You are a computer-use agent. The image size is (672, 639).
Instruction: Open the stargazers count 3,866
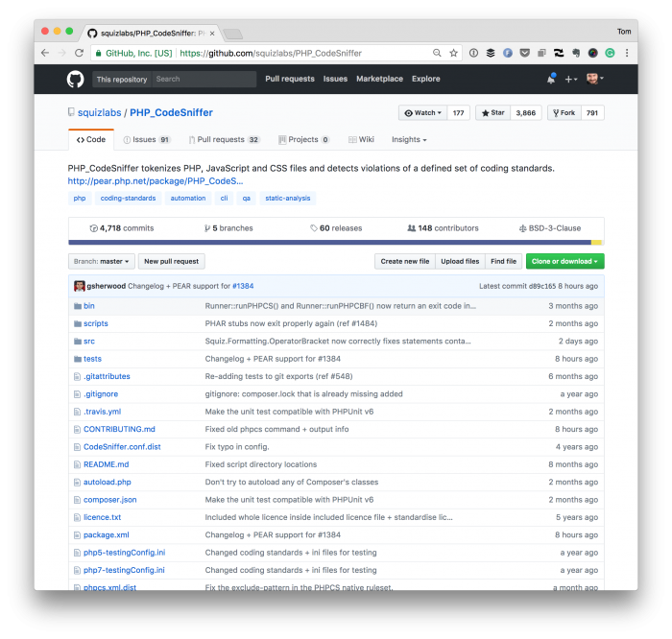[526, 113]
